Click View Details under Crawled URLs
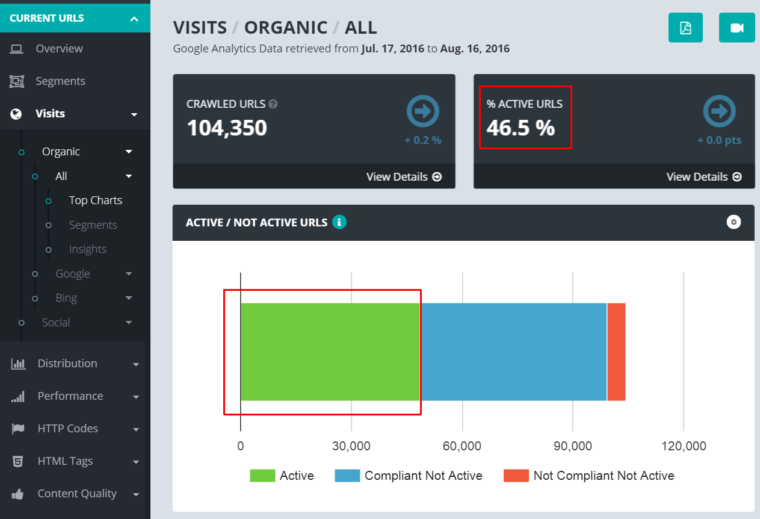This screenshot has height=519, width=760. tap(404, 177)
